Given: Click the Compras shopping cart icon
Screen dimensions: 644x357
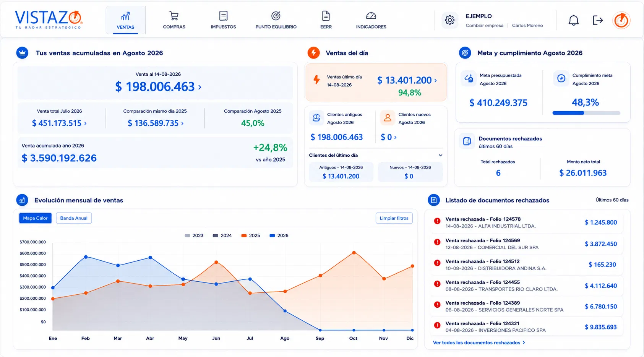Looking at the screenshot, I should click(174, 16).
